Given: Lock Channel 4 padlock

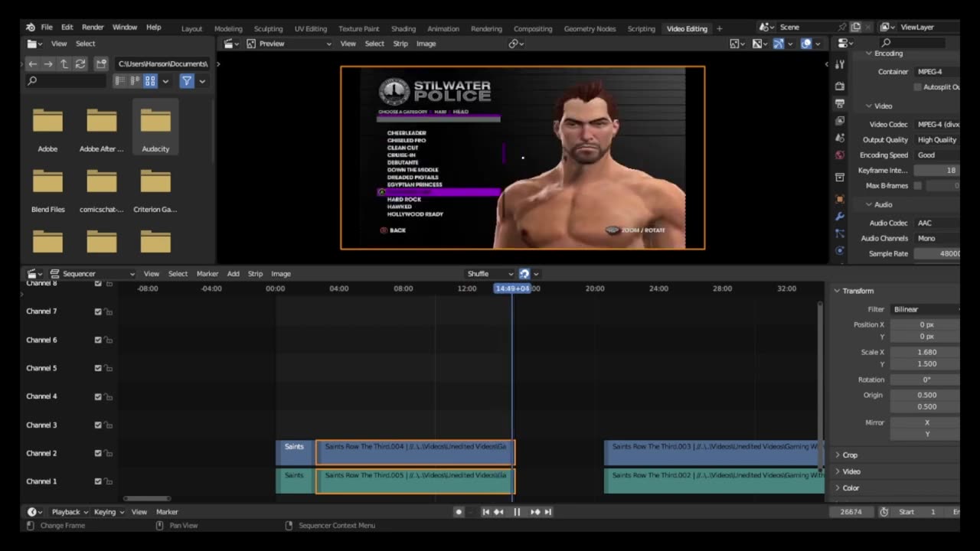Looking at the screenshot, I should click(109, 396).
